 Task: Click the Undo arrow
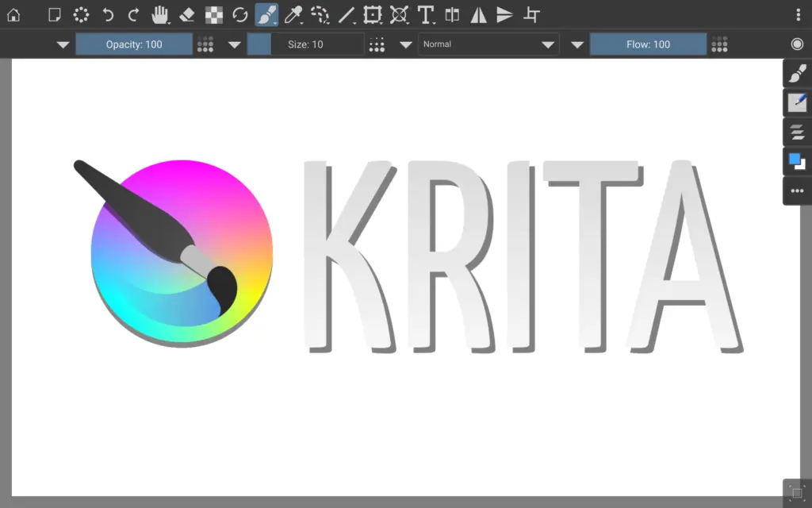(x=108, y=14)
